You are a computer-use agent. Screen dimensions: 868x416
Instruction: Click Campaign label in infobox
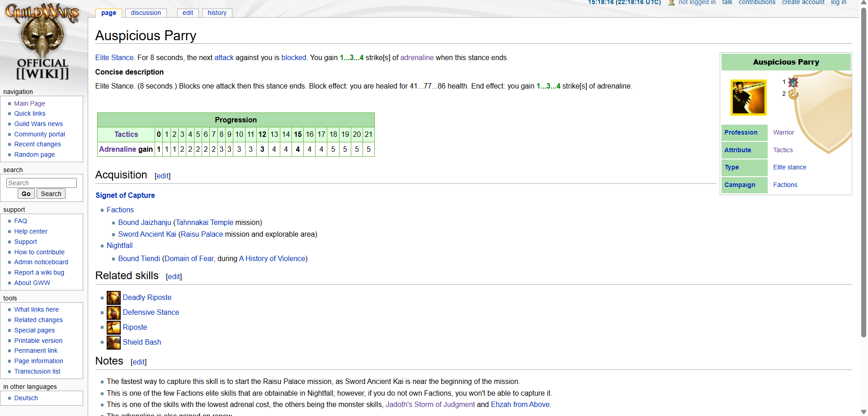[x=740, y=185]
